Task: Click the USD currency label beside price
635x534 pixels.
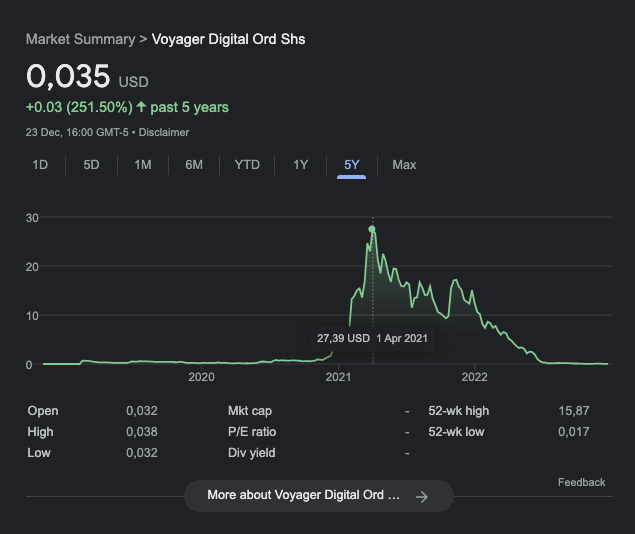Action: pyautogui.click(x=134, y=82)
